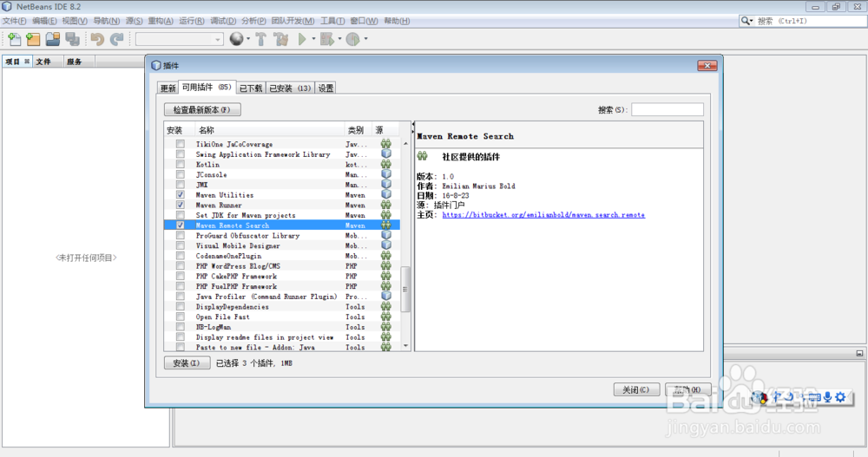Screen dimensions: 868x457
Task: Check the Visual Mobile Designer checkbox
Action: coord(181,245)
